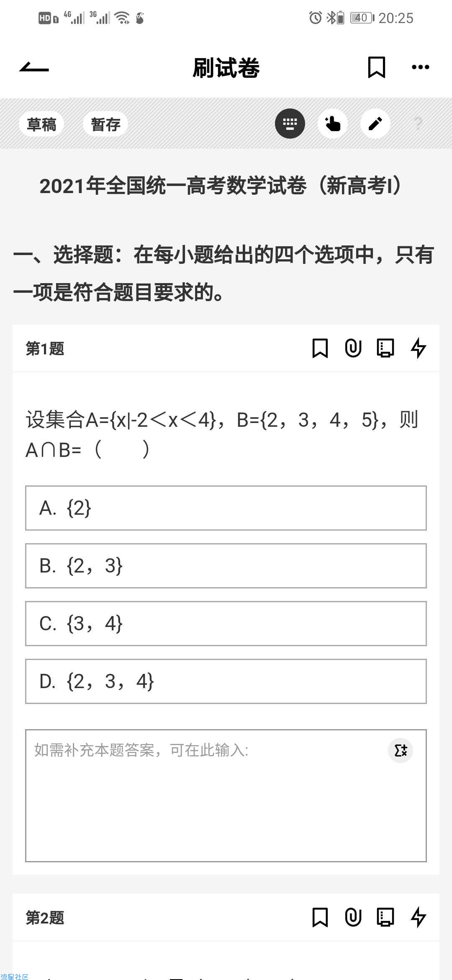The width and height of the screenshot is (452, 980).
Task: Choose answer B. {2, 3}
Action: (x=226, y=566)
